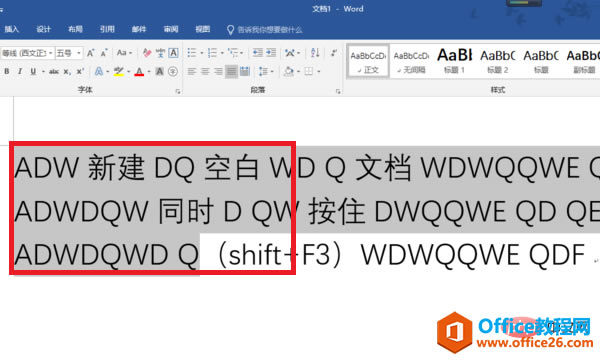Switch to the 插入 (Insert) tab
This screenshot has height=360, width=600.
tap(12, 29)
